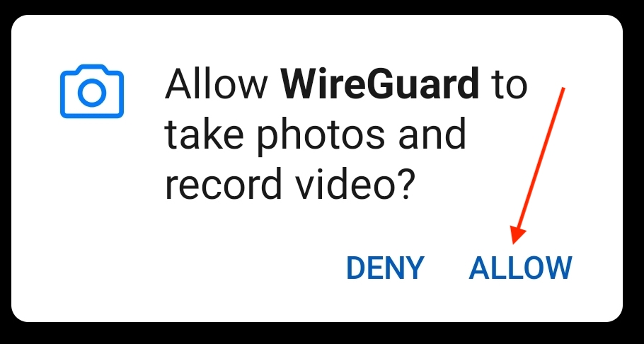Click the camera icon's top viewfinder bump
644x344 pixels.
click(92, 68)
